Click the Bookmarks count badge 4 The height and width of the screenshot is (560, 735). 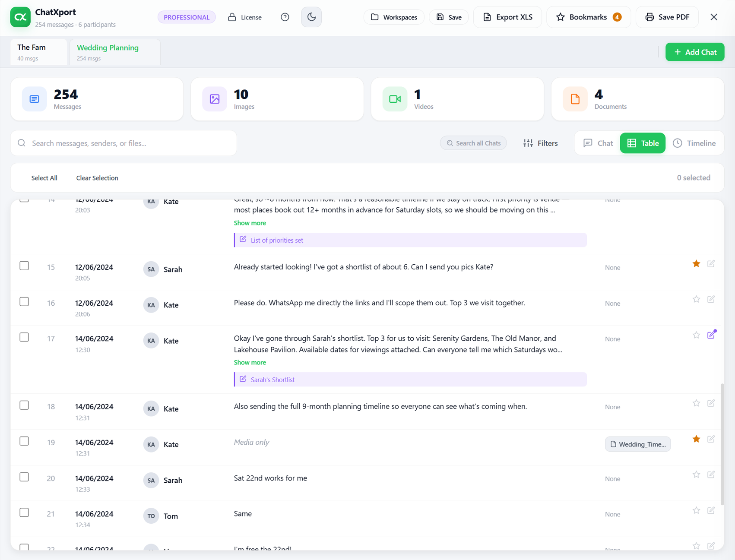617,17
